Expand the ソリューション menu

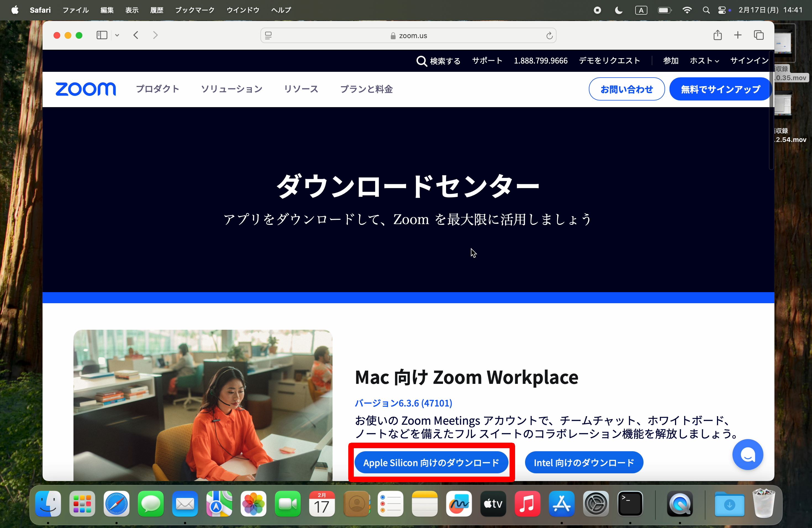[231, 89]
